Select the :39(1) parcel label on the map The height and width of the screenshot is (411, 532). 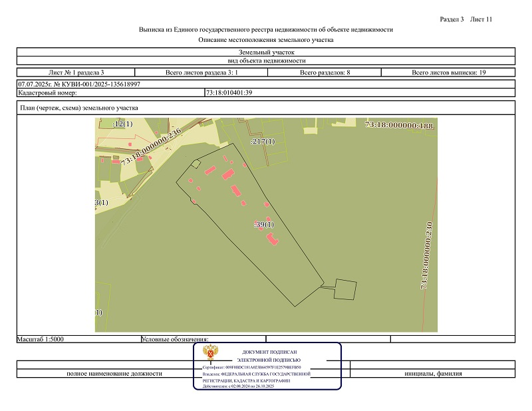(264, 225)
